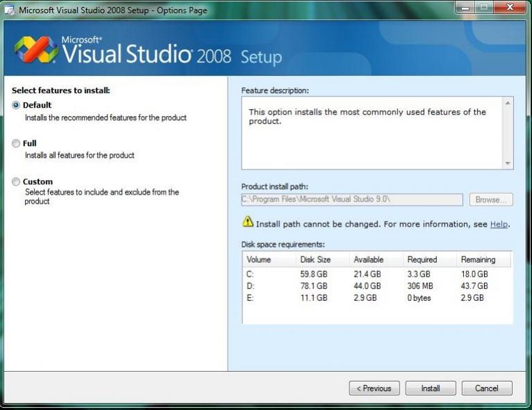This screenshot has width=532, height=410.
Task: Click the 3.3 GB required value
Action: click(x=419, y=274)
